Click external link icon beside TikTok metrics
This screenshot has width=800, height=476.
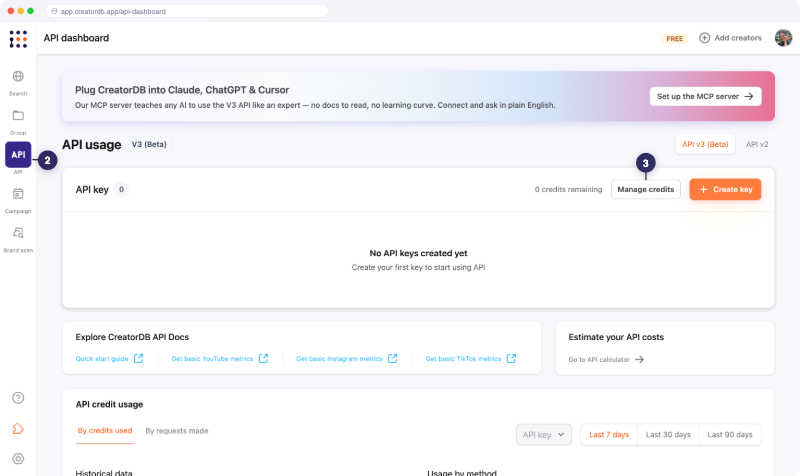coord(511,359)
